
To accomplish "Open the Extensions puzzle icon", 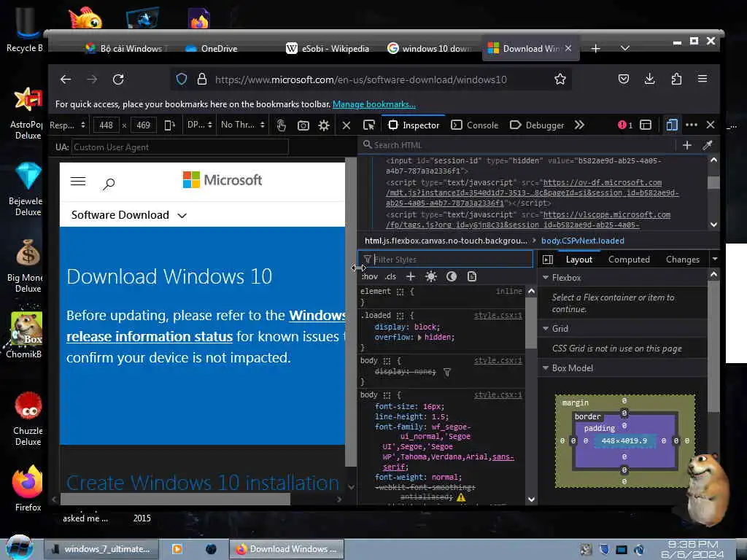I will pyautogui.click(x=676, y=79).
